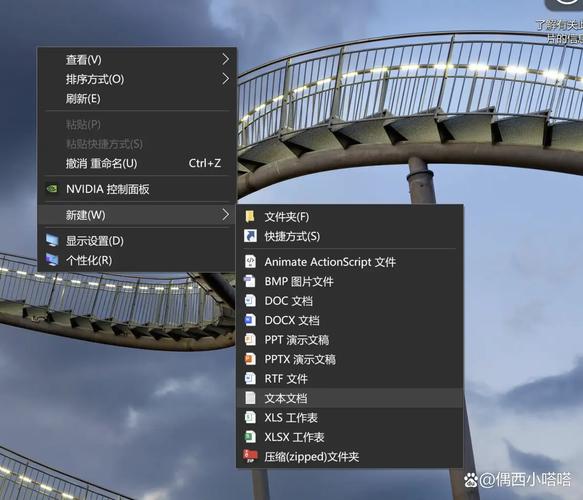The height and width of the screenshot is (500, 583).
Task: Create a new DOCX 文档
Action: (x=350, y=320)
